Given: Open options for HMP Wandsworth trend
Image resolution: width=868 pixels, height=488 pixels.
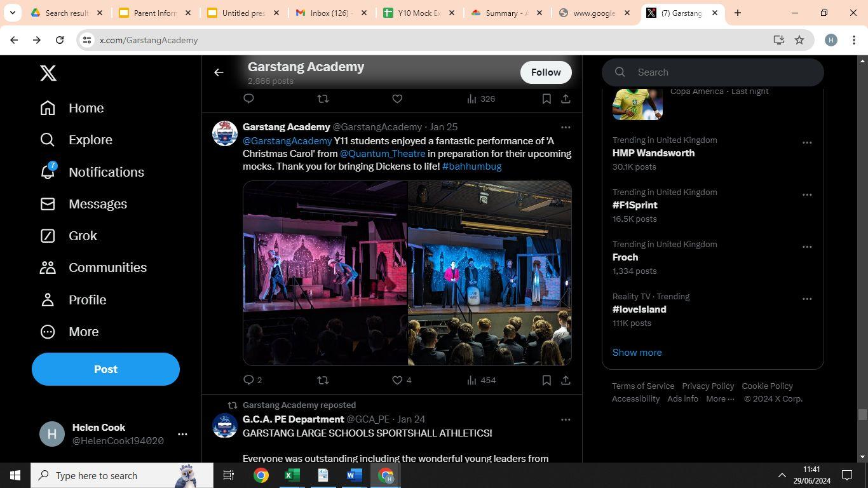Looking at the screenshot, I should (x=807, y=142).
